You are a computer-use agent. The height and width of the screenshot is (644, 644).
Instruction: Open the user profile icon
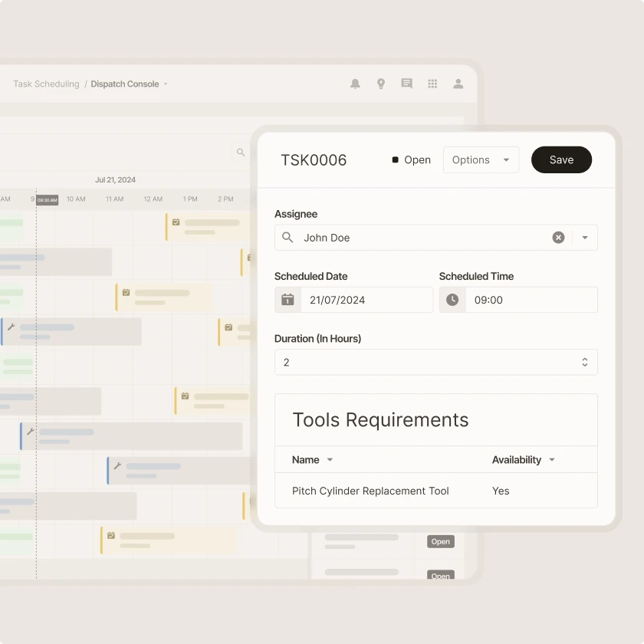[458, 84]
